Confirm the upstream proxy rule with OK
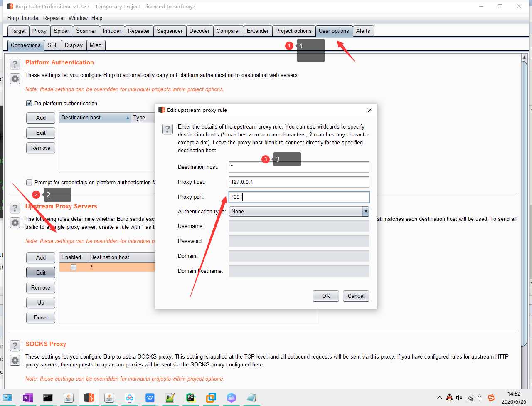This screenshot has height=406, width=532. tap(326, 296)
